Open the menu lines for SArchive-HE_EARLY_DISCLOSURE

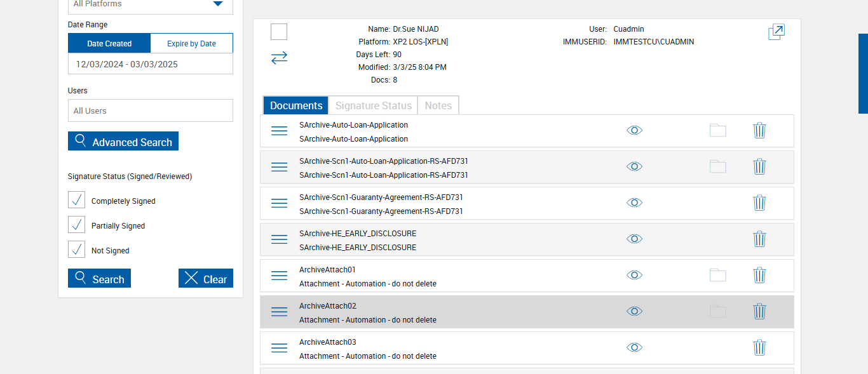[280, 239]
